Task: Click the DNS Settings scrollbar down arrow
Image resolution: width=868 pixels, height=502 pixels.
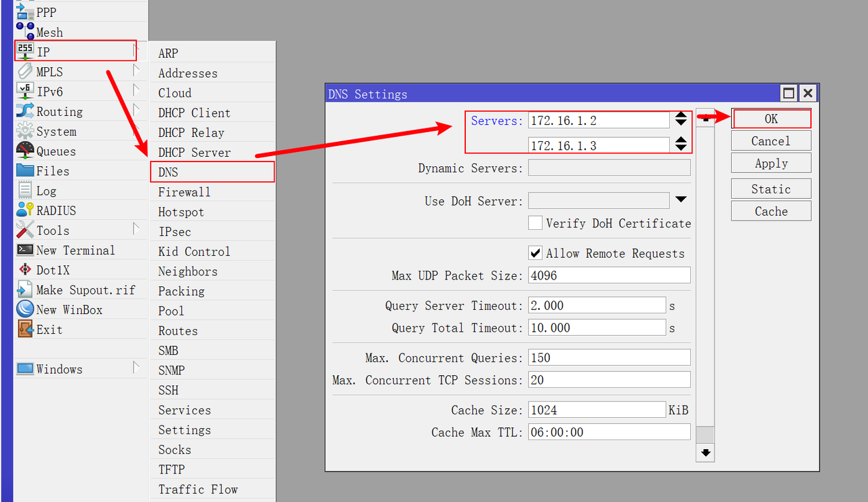Action: click(705, 452)
